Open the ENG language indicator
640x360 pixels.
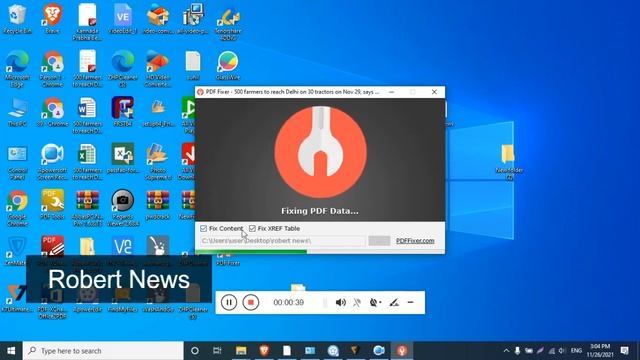click(576, 351)
